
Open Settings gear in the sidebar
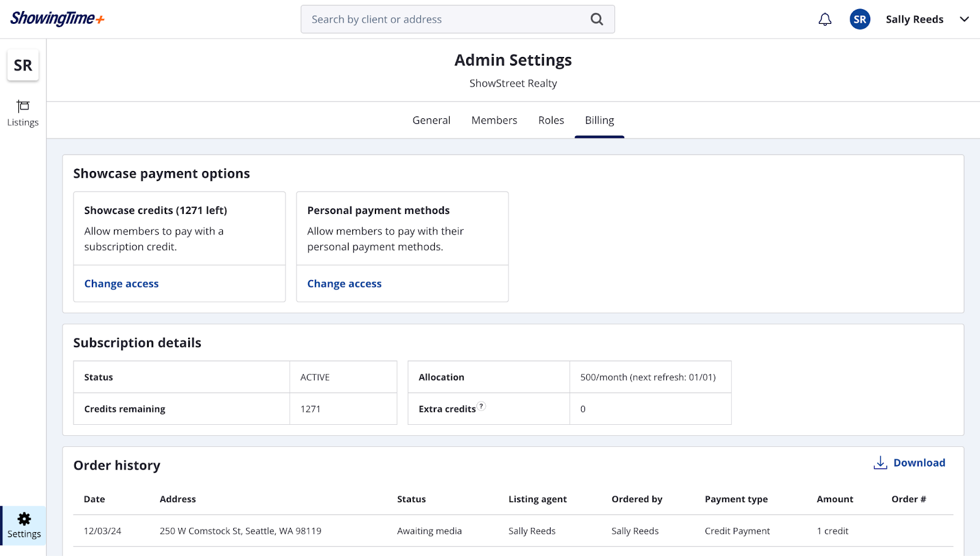[x=24, y=526]
